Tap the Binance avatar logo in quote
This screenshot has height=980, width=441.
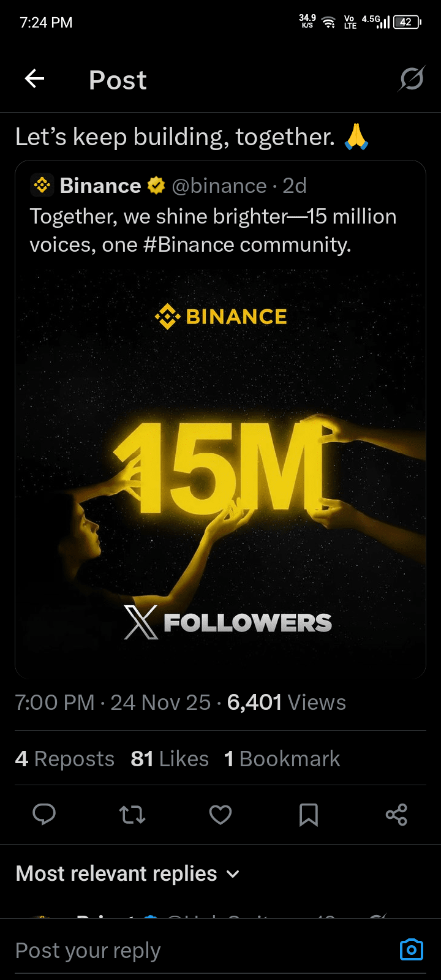point(42,185)
